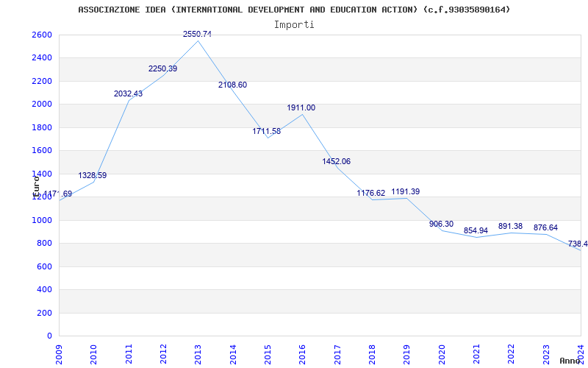The width and height of the screenshot is (588, 368).
Task: Click the 400 y-axis tick label
Action: [x=44, y=289]
